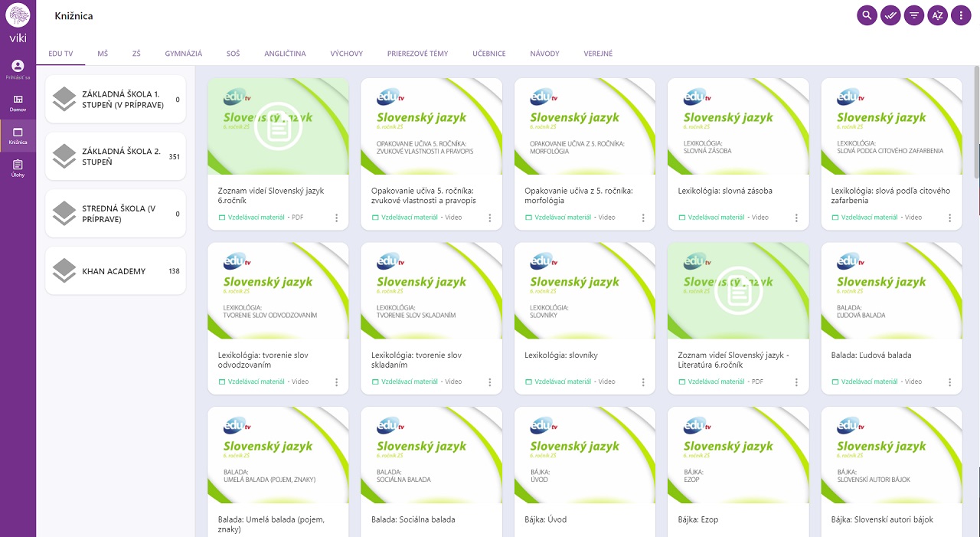Open options for tvorenie slov skladaním card
This screenshot has width=980, height=537.
coord(490,382)
